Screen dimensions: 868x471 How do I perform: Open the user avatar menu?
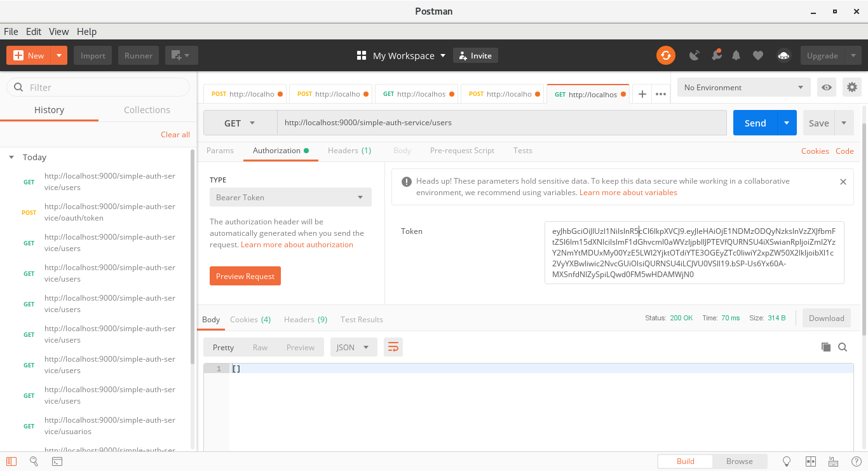pyautogui.click(x=783, y=55)
